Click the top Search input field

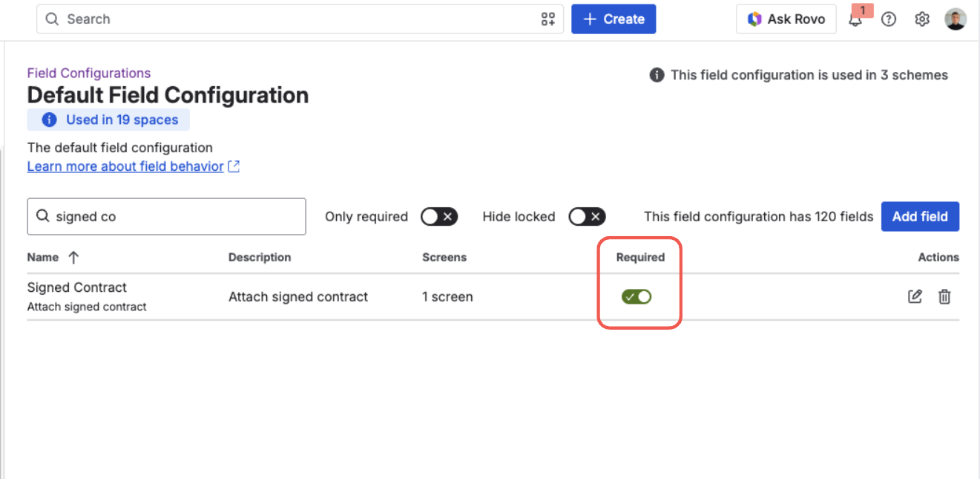pyautogui.click(x=300, y=19)
